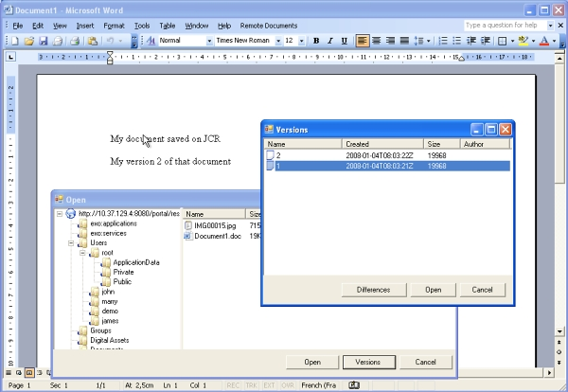This screenshot has height=392, width=568.
Task: Click the Open folder toolbar icon
Action: 29,41
